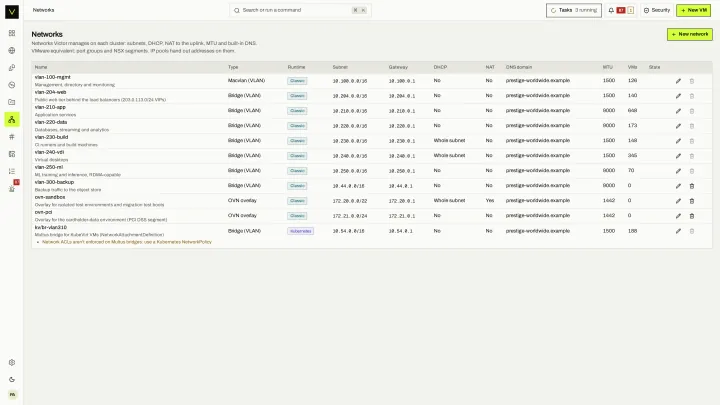Open notifications bell icon
720x405 pixels.
tap(611, 10)
